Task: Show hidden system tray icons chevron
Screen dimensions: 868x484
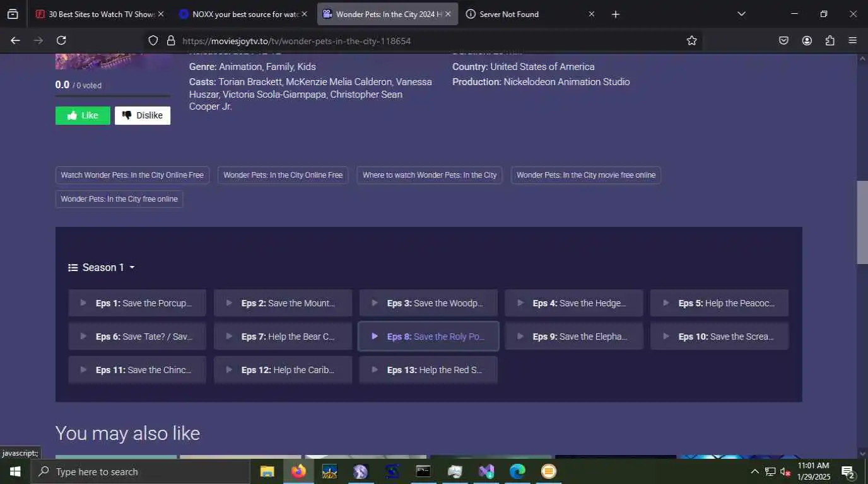Action: tap(754, 471)
